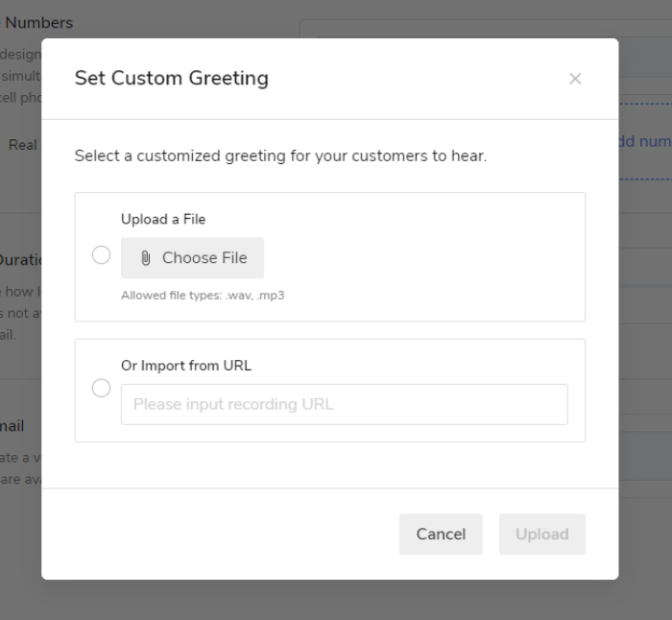
Task: Close the Set Custom Greeting dialog
Action: [575, 79]
